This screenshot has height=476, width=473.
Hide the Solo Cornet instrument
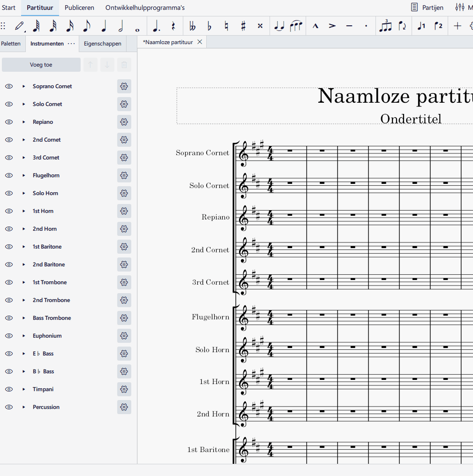[9, 104]
